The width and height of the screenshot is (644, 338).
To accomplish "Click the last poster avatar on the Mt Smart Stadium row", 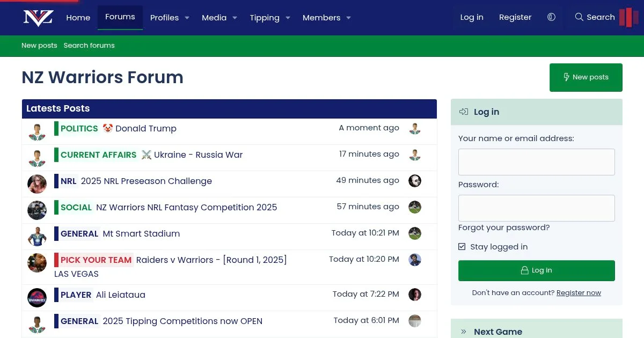I will [x=414, y=233].
